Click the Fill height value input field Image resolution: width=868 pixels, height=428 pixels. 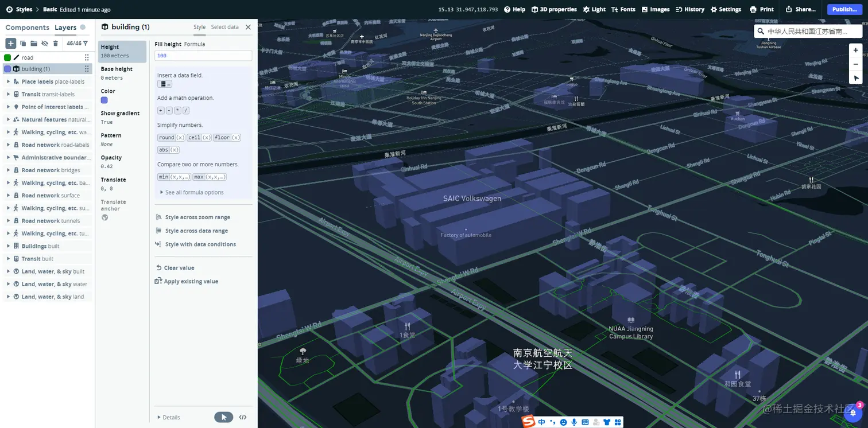203,56
